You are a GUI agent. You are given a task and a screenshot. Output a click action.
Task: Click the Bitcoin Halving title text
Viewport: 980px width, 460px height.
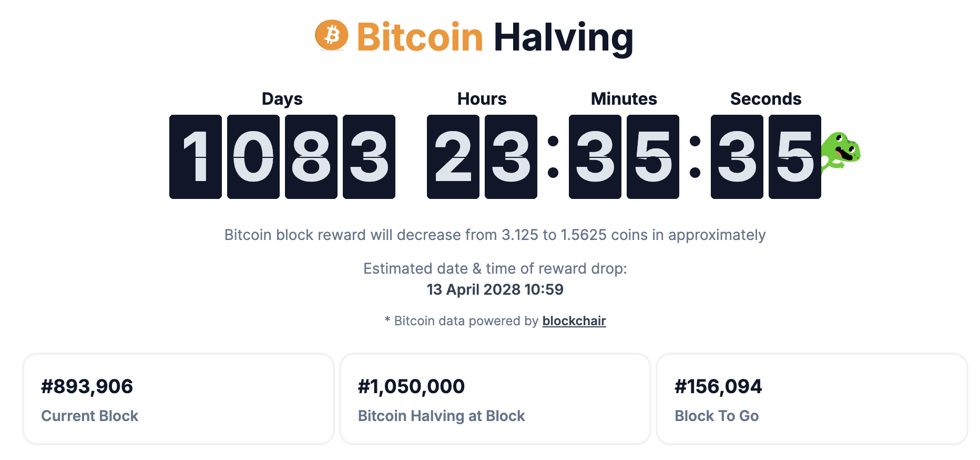(x=494, y=37)
